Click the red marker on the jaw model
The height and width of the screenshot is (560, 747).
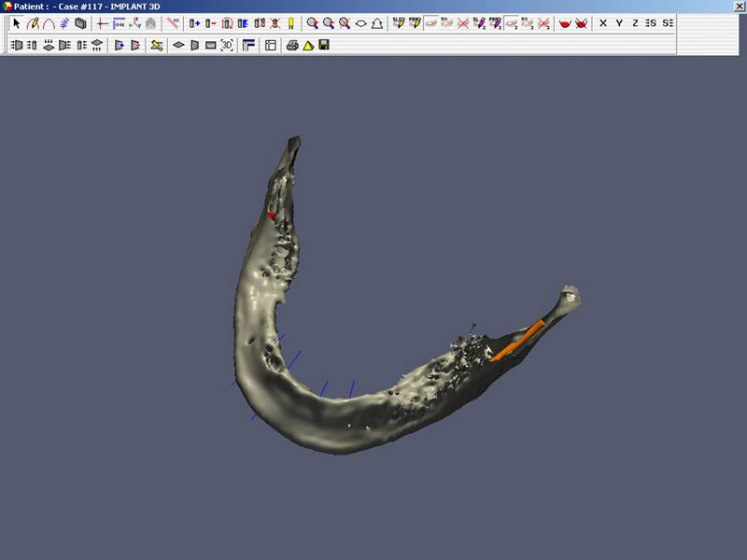272,216
